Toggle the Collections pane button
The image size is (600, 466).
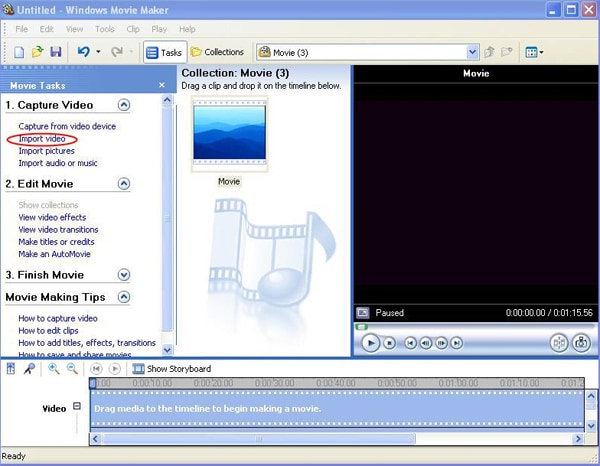click(x=217, y=52)
